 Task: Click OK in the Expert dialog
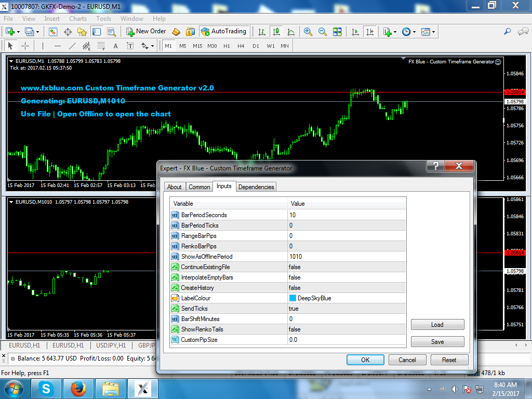coord(365,360)
